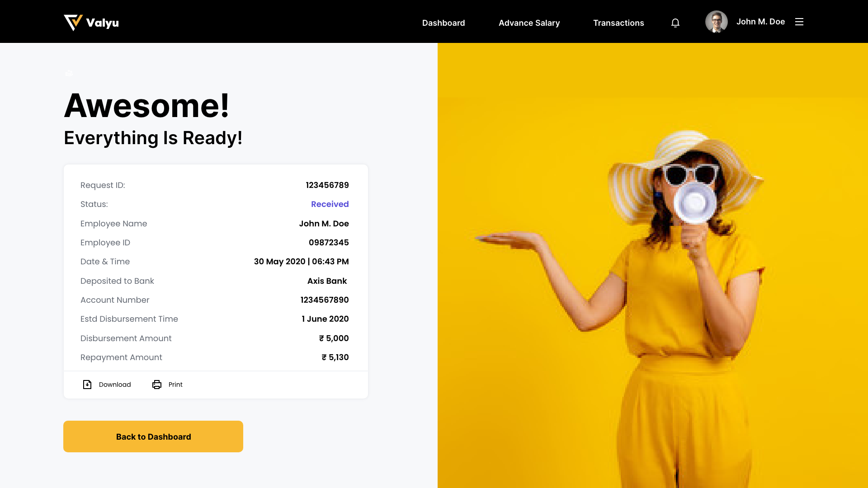Click John M. Doe's profile avatar
Viewport: 868px width, 488px height.
[x=716, y=22]
